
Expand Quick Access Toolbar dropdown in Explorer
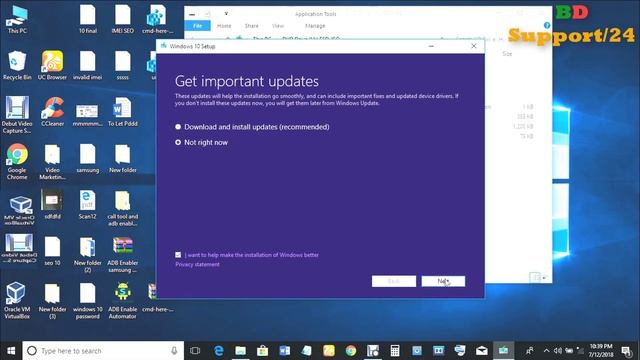(226, 14)
